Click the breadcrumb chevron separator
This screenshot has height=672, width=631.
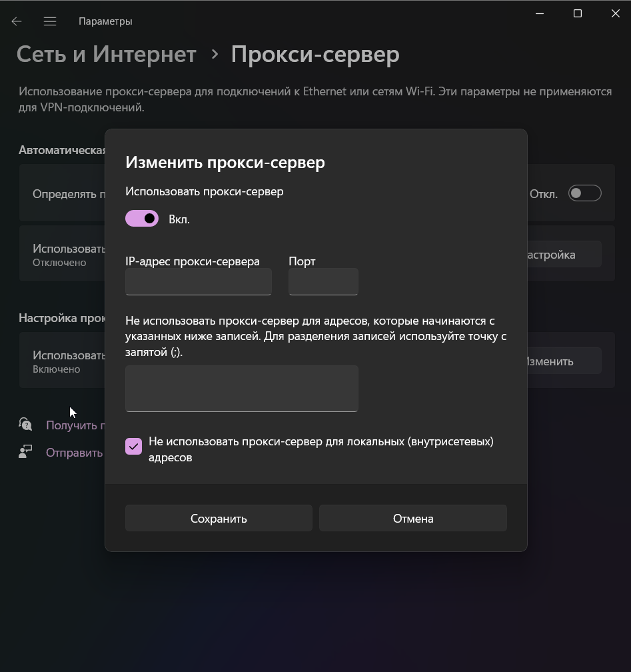click(x=215, y=55)
